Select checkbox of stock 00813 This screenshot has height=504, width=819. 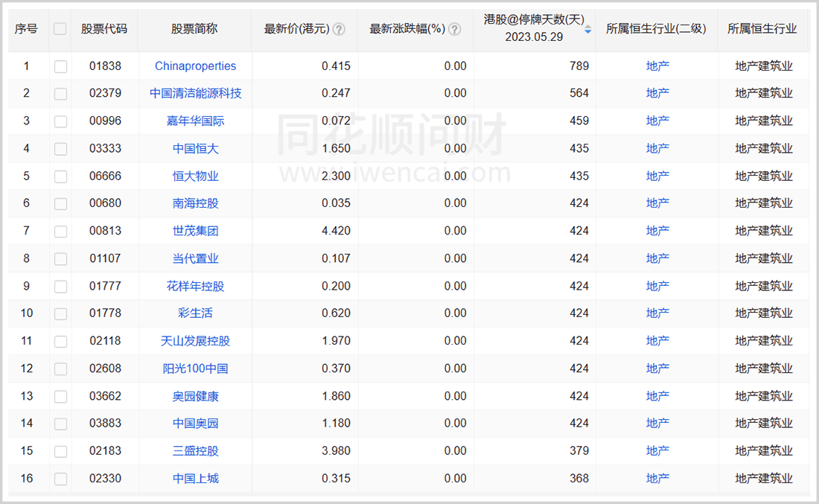point(60,231)
